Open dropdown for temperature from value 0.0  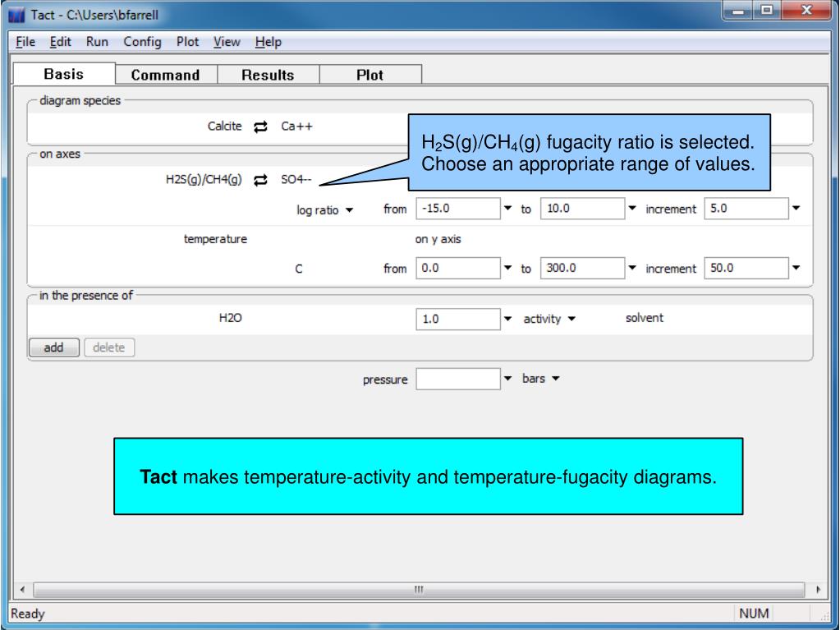[507, 268]
